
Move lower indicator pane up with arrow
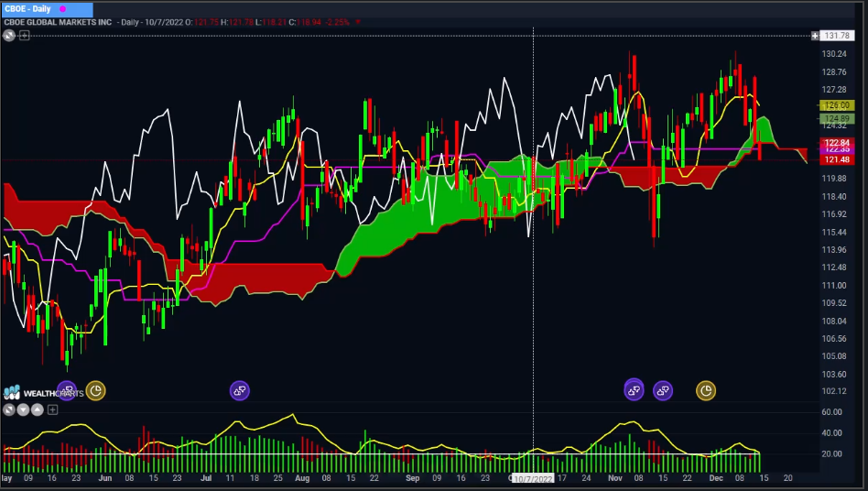pos(38,409)
